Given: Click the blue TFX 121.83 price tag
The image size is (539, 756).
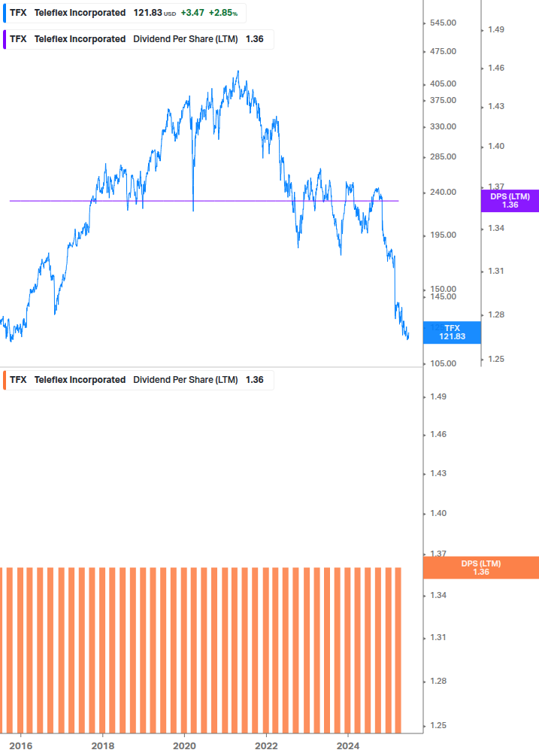Looking at the screenshot, I should pyautogui.click(x=452, y=332).
